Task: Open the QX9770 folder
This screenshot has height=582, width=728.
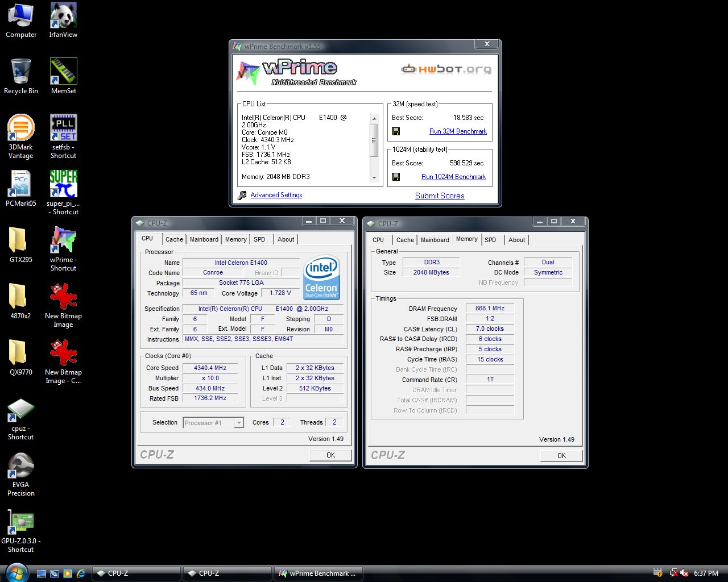Action: tap(21, 357)
